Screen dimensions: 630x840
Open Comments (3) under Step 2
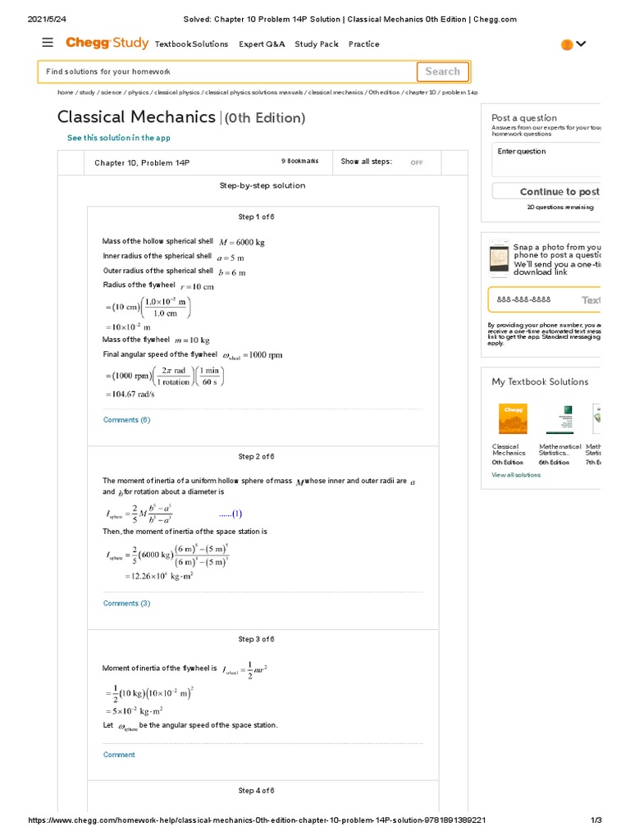click(x=126, y=604)
